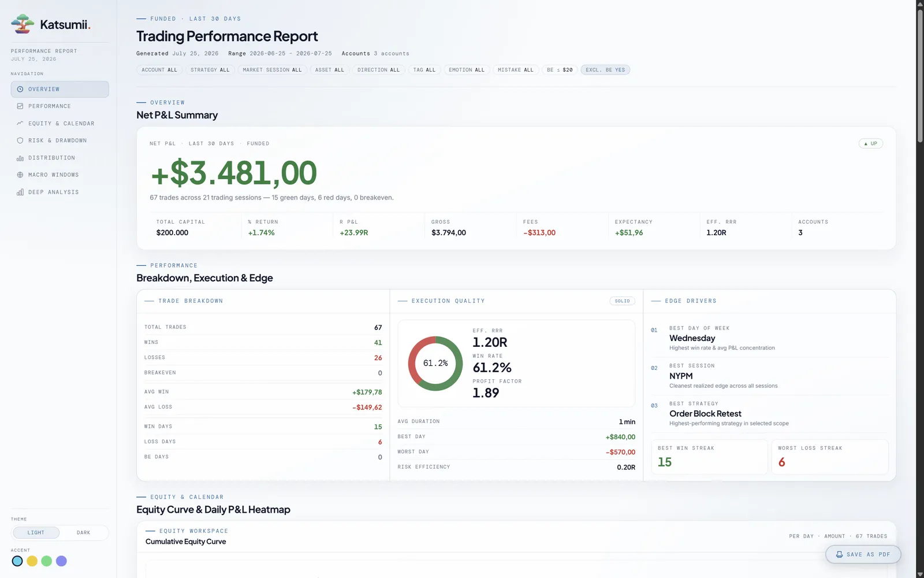
Task: Click the R P&L +23.99R value
Action: tap(354, 233)
